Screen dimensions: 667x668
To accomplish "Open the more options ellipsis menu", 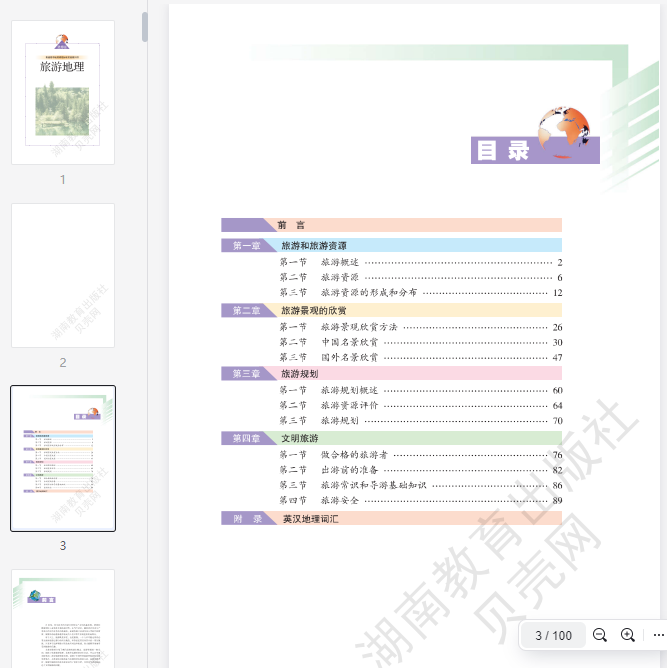I will coord(658,635).
